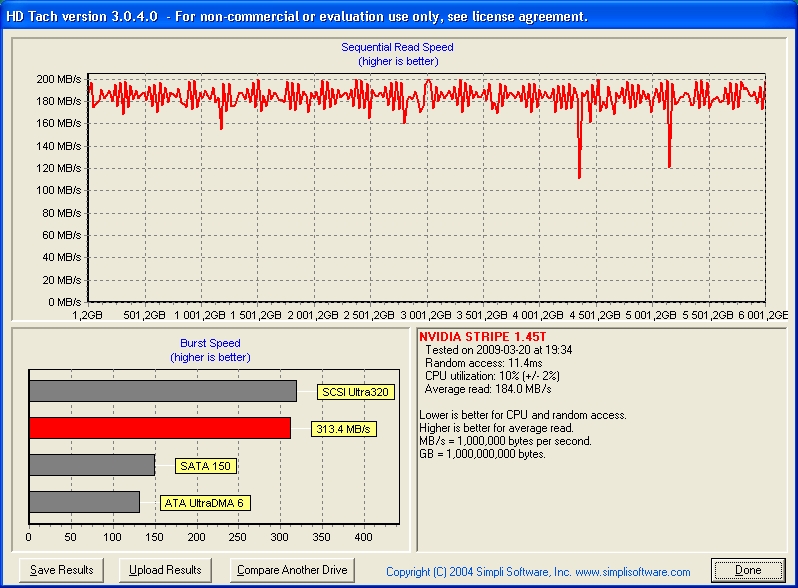Click the gray ATA UltraDMA 6 bar
Viewport: 798px width, 588px height.
84,502
